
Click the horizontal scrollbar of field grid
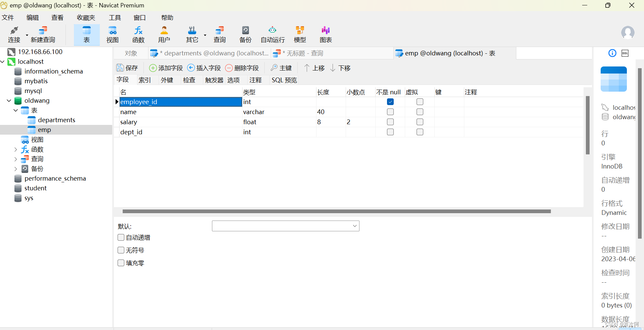click(x=337, y=211)
